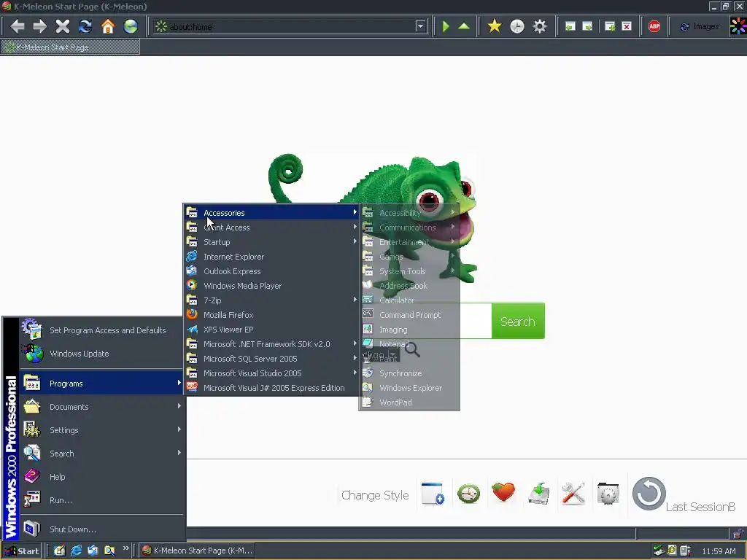Click the next tab icon in toolbar
Viewport: 747px width, 560px height.
587,26
